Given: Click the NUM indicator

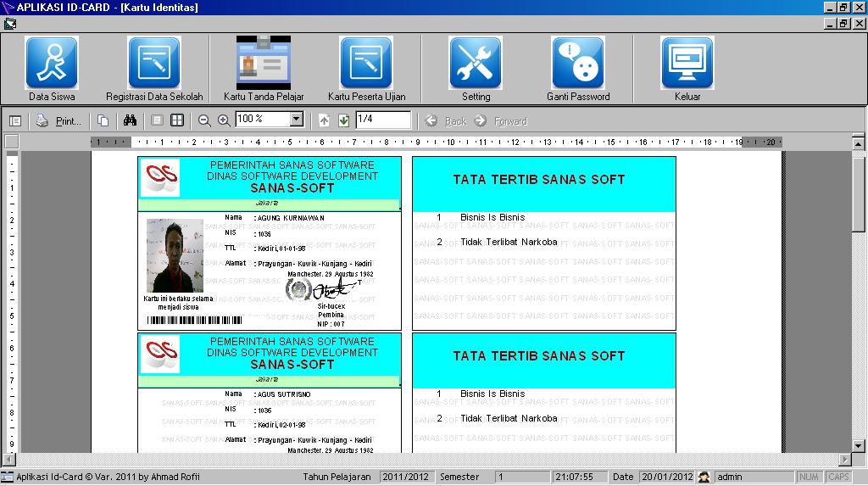Looking at the screenshot, I should point(809,477).
